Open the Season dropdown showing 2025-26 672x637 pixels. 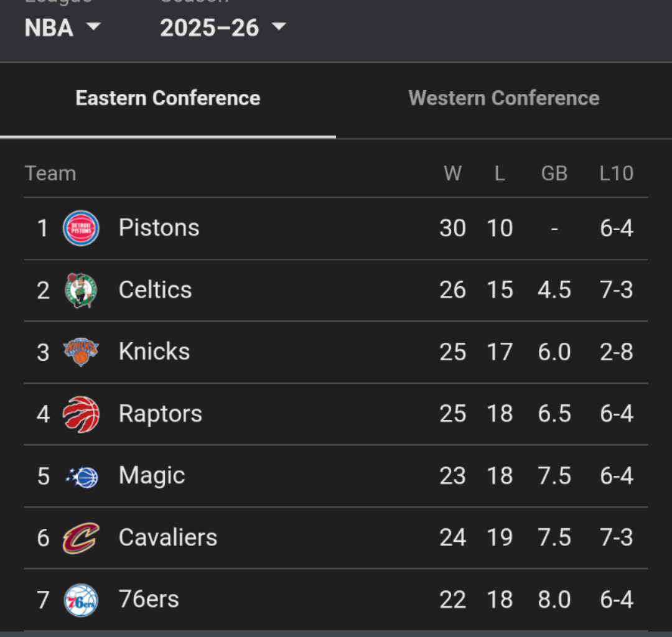pyautogui.click(x=209, y=28)
